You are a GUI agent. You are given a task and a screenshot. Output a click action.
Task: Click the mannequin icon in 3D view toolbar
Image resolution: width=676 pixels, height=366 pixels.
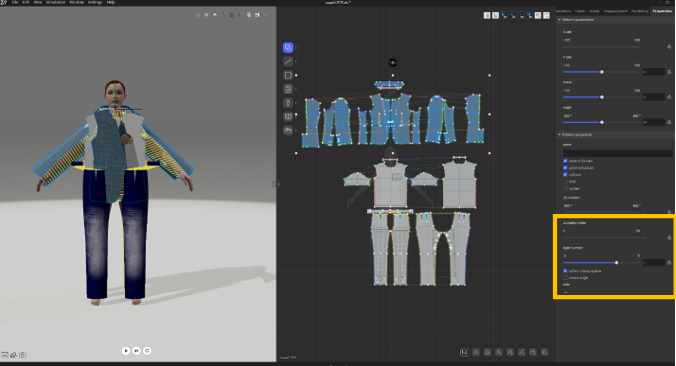tap(232, 15)
